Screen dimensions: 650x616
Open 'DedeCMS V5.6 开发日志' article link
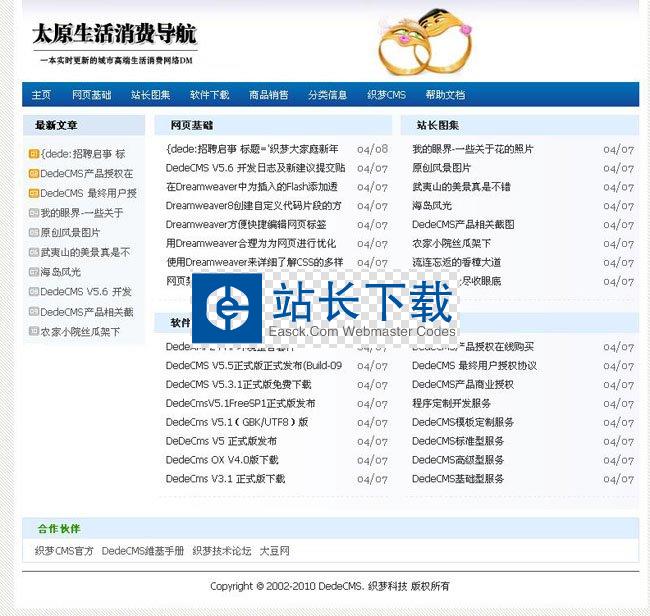click(x=255, y=168)
